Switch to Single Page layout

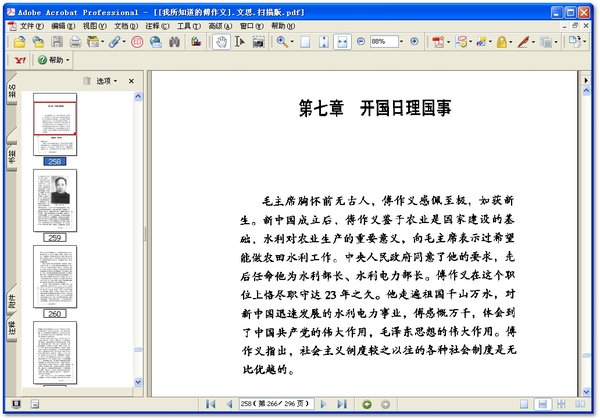(524, 404)
